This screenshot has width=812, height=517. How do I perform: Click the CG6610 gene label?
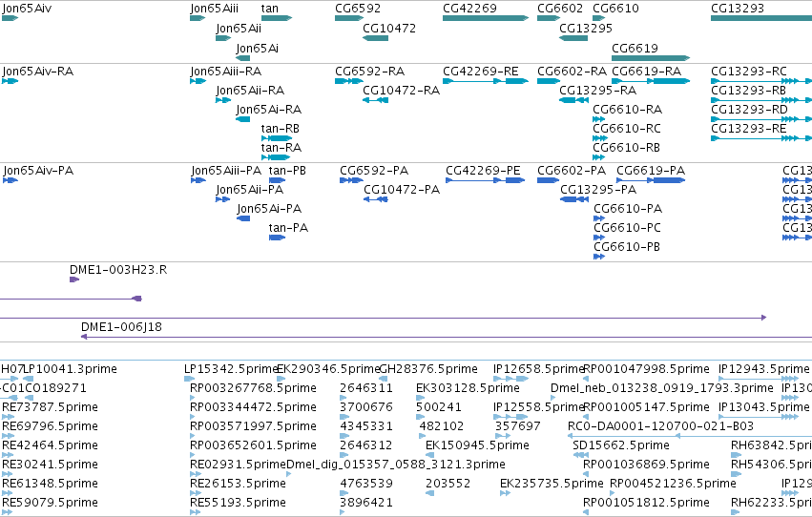[615, 9]
